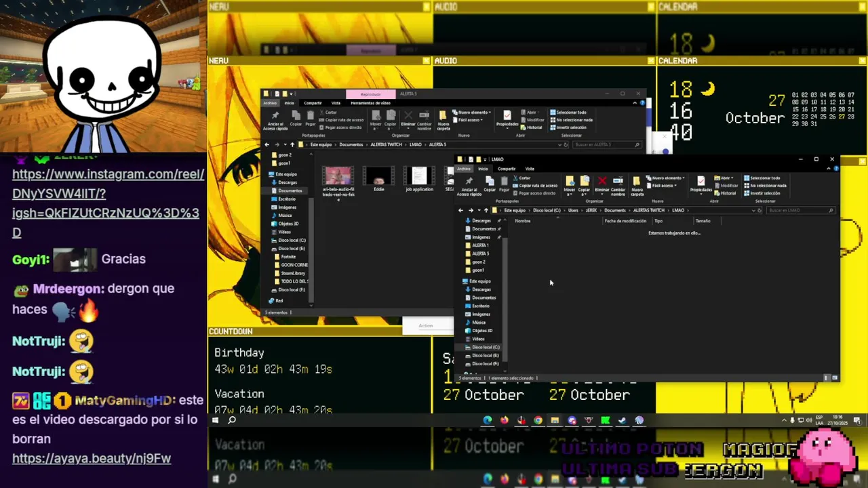Click Copiar icon in LMAO window ribbon

[x=490, y=181]
